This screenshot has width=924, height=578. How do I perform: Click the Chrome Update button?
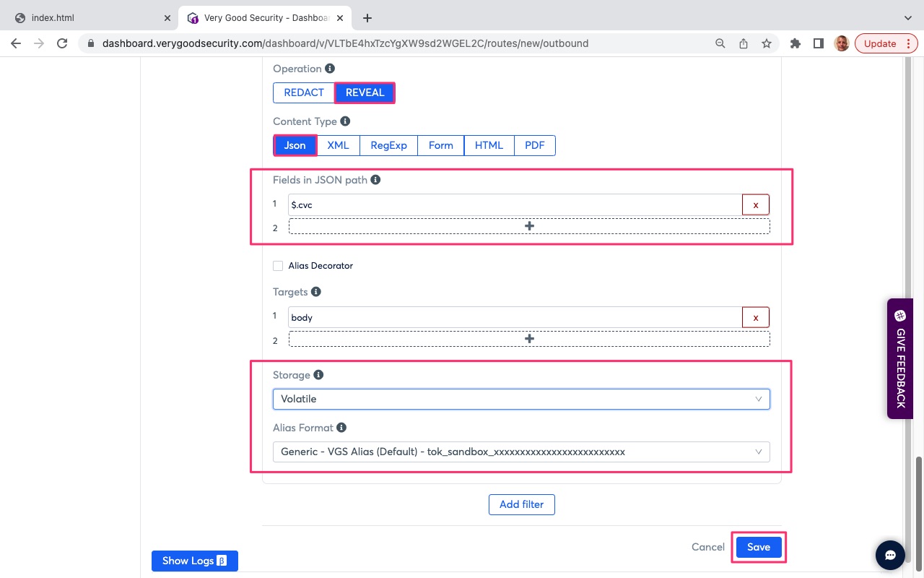tap(880, 43)
